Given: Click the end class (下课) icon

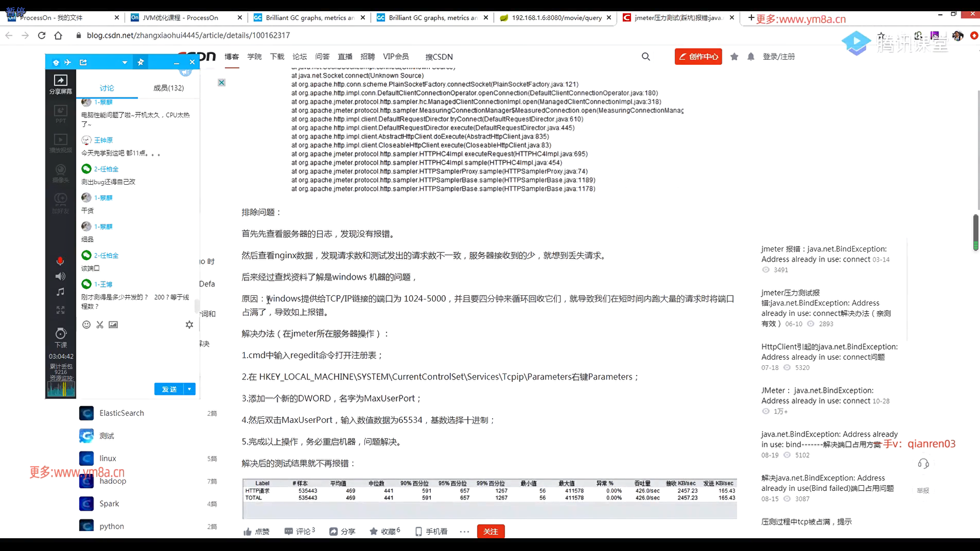Looking at the screenshot, I should pos(61,334).
